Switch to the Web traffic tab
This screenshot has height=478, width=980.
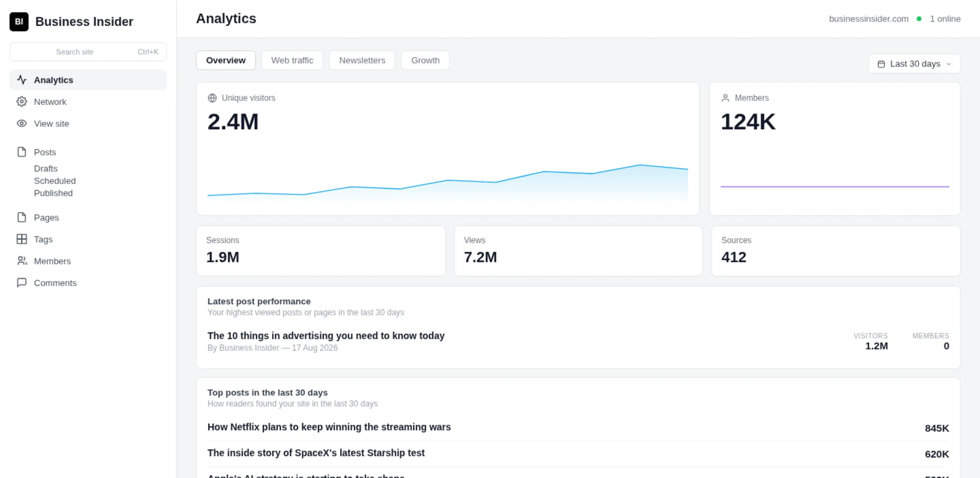[292, 60]
